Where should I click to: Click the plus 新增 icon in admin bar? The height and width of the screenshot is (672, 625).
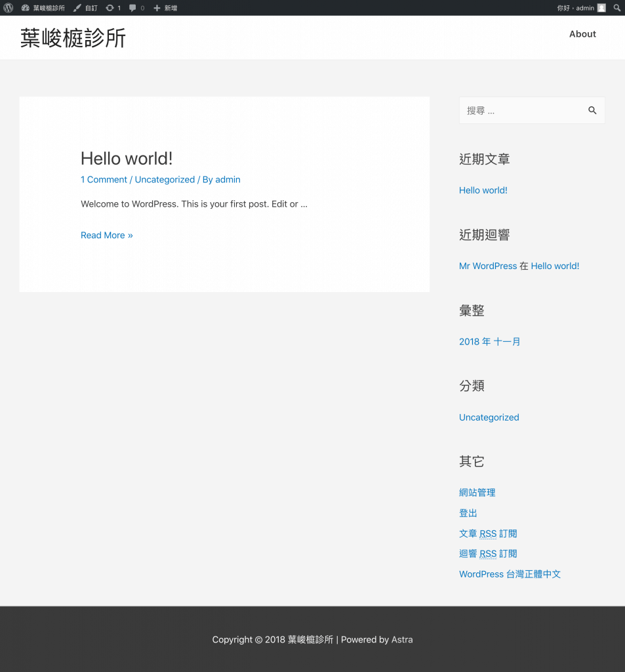click(x=157, y=8)
